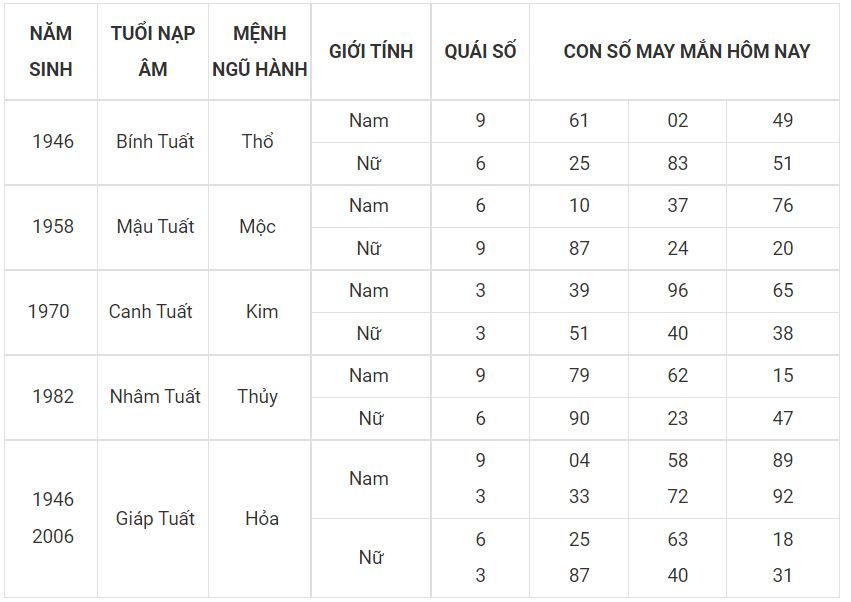Image resolution: width=851 pixels, height=602 pixels.
Task: Click the QUÁI SỐ column header
Action: pyautogui.click(x=480, y=51)
